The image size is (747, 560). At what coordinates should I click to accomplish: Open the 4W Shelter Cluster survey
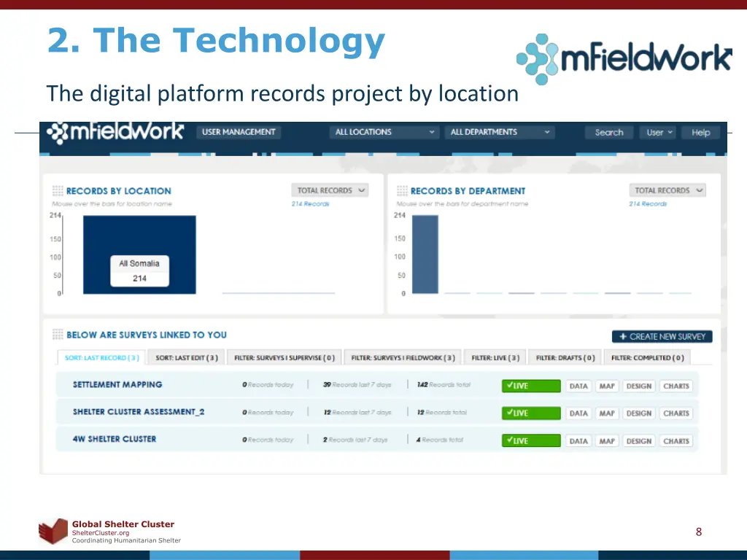click(115, 438)
